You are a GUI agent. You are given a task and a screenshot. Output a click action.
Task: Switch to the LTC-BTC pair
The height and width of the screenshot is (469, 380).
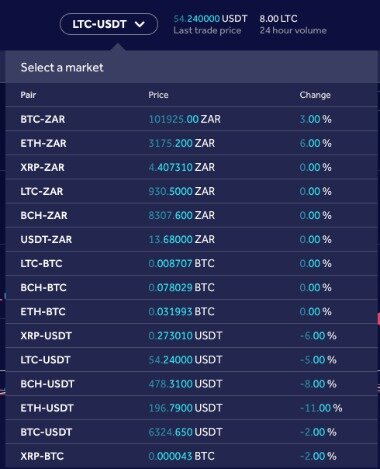point(191,263)
